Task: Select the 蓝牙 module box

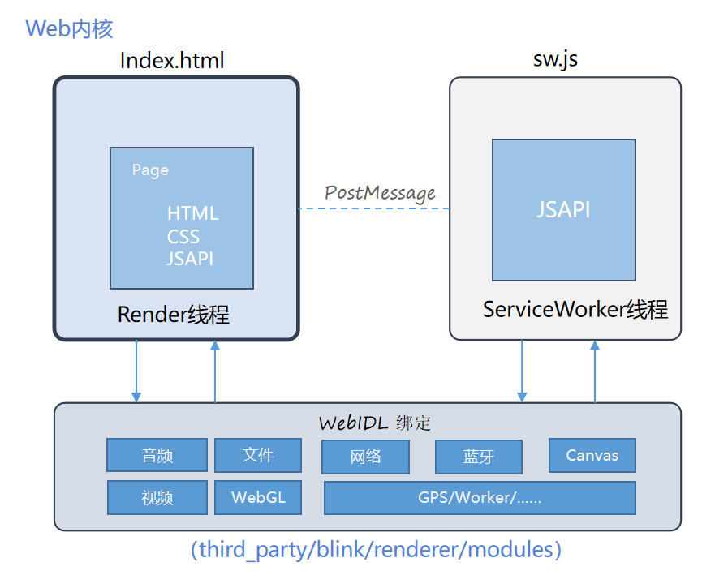Action: (478, 457)
